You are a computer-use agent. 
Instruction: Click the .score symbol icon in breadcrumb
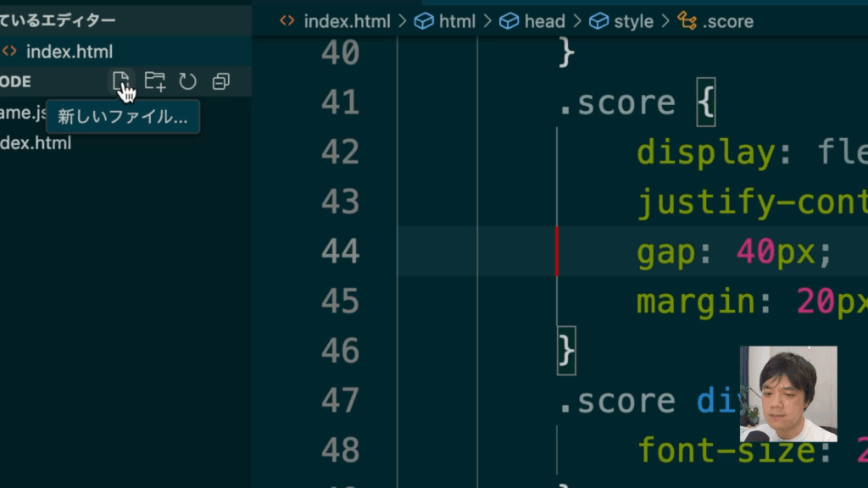click(x=687, y=21)
